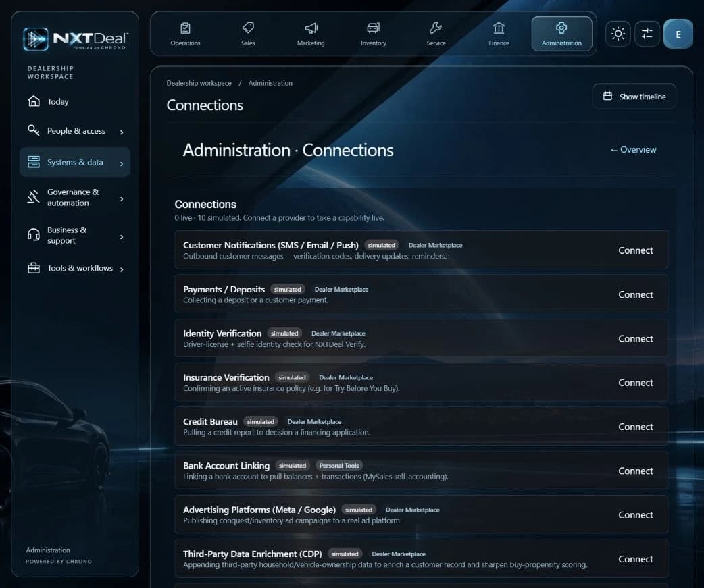Click 'Payments / Deposits' title
The height and width of the screenshot is (588, 704).
coord(224,290)
